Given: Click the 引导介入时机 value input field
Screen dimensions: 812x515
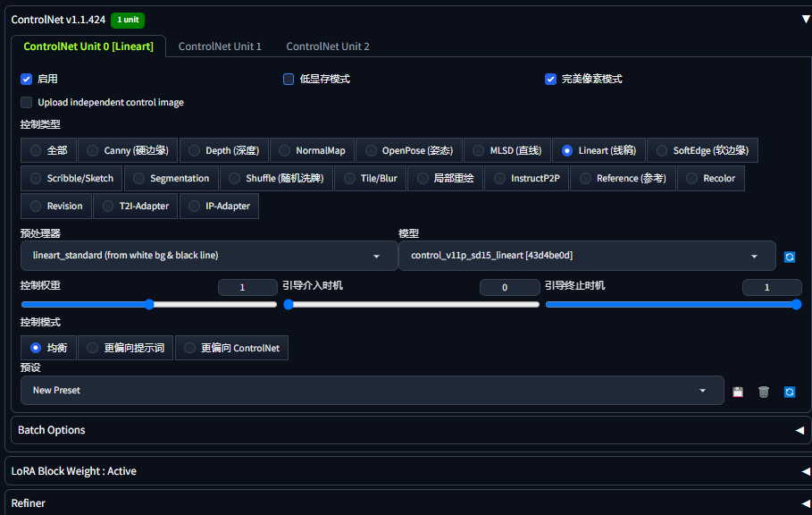Looking at the screenshot, I should point(509,287).
